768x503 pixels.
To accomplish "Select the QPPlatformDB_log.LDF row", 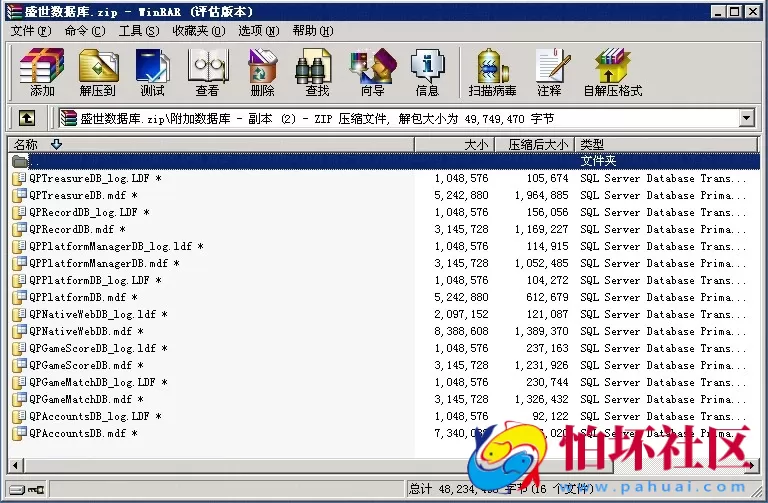I will 384,280.
